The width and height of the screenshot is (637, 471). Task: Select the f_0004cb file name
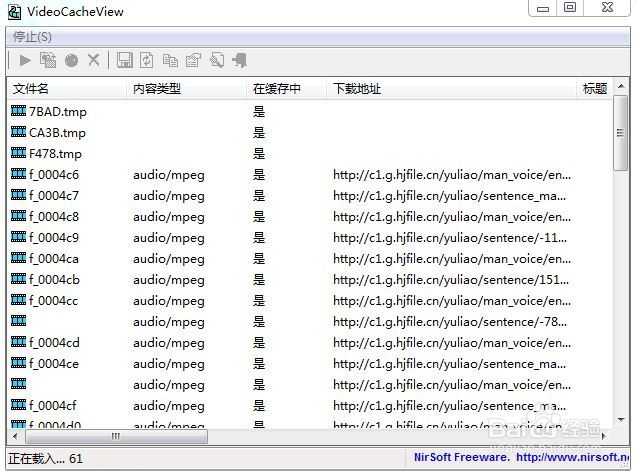(x=54, y=280)
